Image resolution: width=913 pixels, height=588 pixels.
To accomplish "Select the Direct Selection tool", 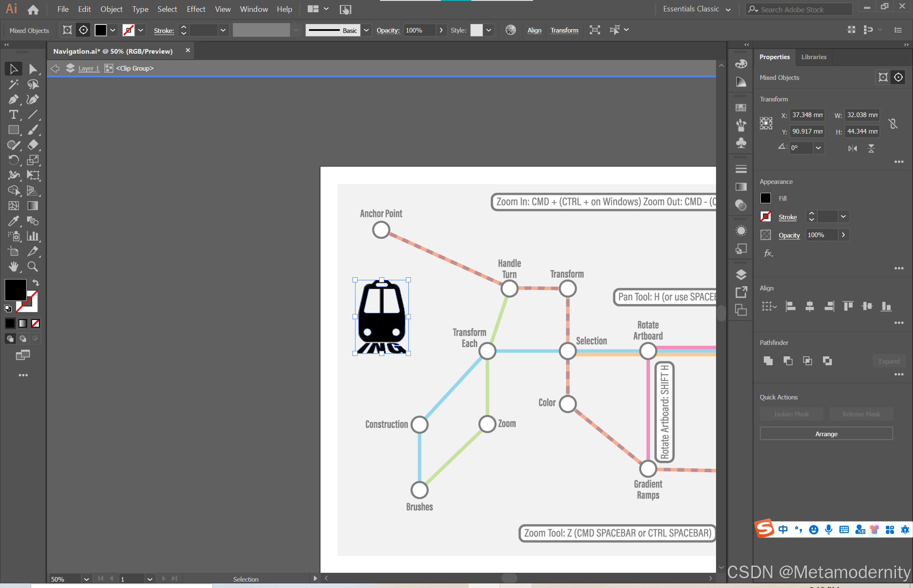I will 33,69.
